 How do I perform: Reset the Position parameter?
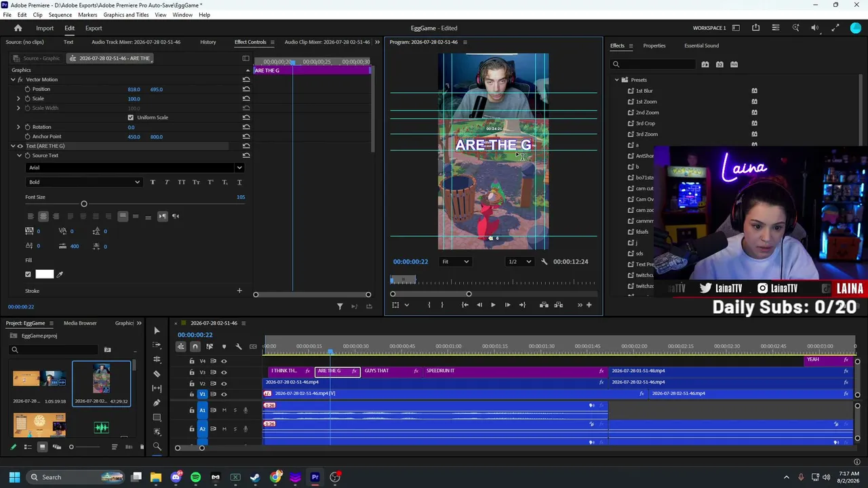tap(246, 89)
